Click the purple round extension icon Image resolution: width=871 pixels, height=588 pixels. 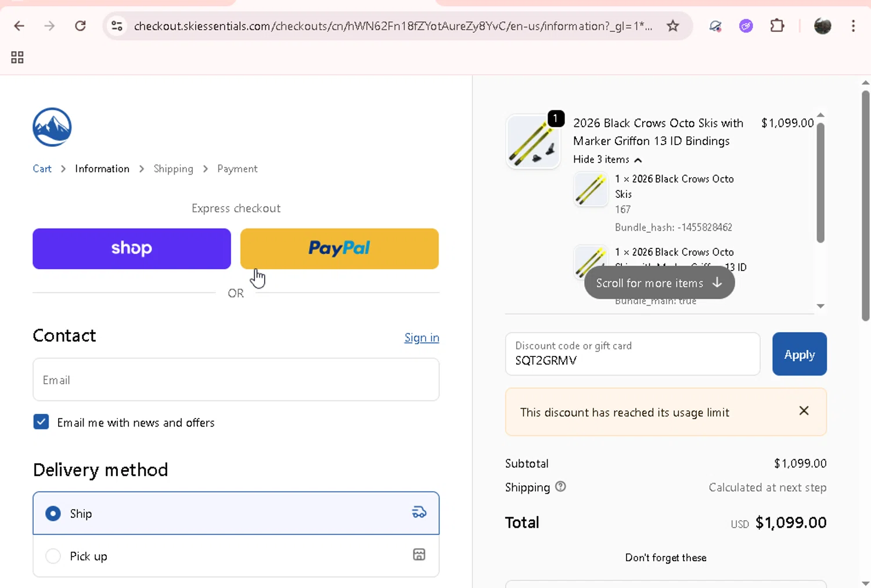click(746, 26)
